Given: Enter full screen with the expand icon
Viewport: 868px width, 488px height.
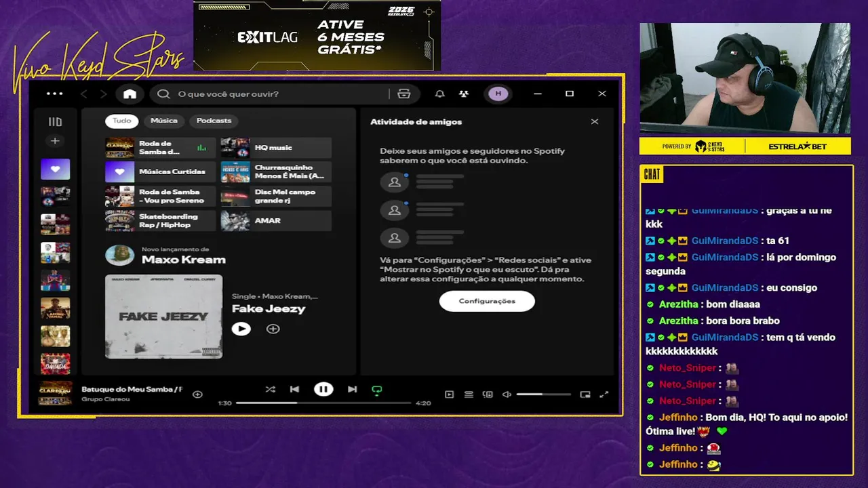Looking at the screenshot, I should point(604,394).
